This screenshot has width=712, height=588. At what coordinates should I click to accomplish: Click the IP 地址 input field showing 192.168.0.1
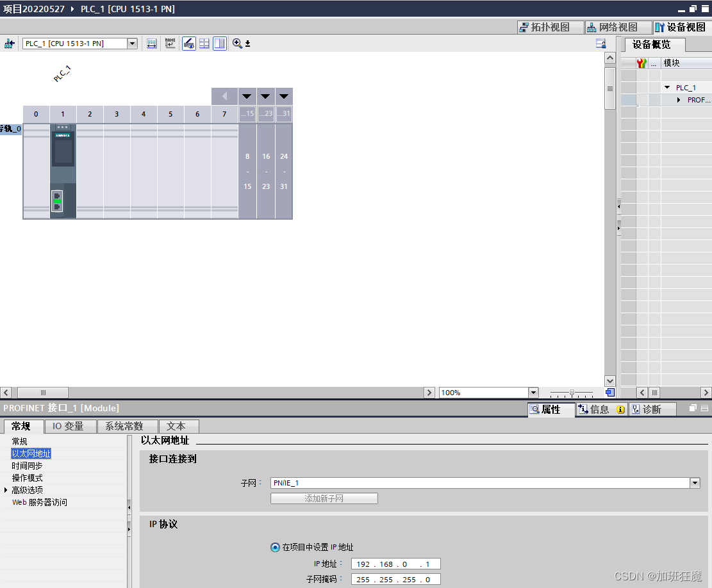[394, 564]
